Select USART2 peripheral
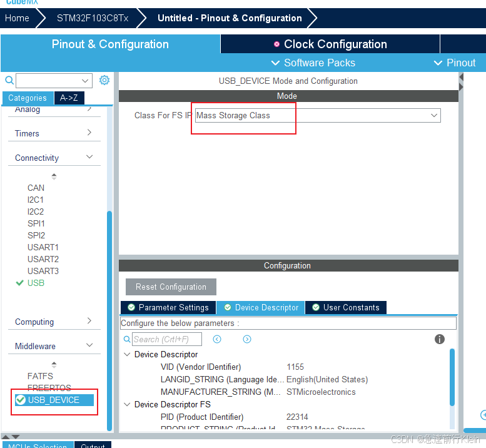The image size is (486, 448). click(x=43, y=259)
